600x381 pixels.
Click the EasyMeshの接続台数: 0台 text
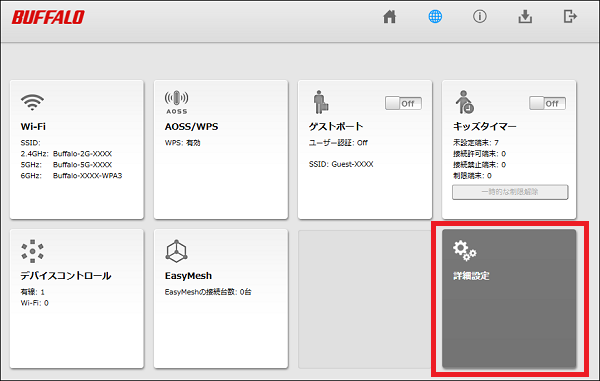click(x=208, y=292)
